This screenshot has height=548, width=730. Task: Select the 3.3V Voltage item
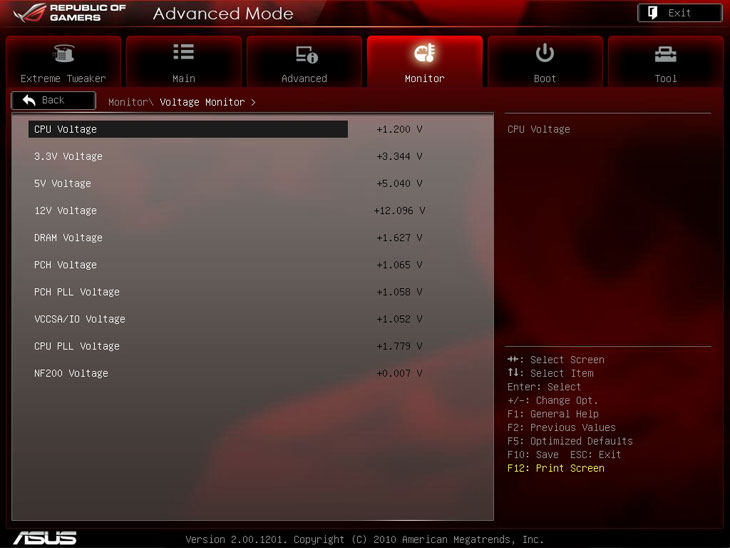pyautogui.click(x=68, y=156)
